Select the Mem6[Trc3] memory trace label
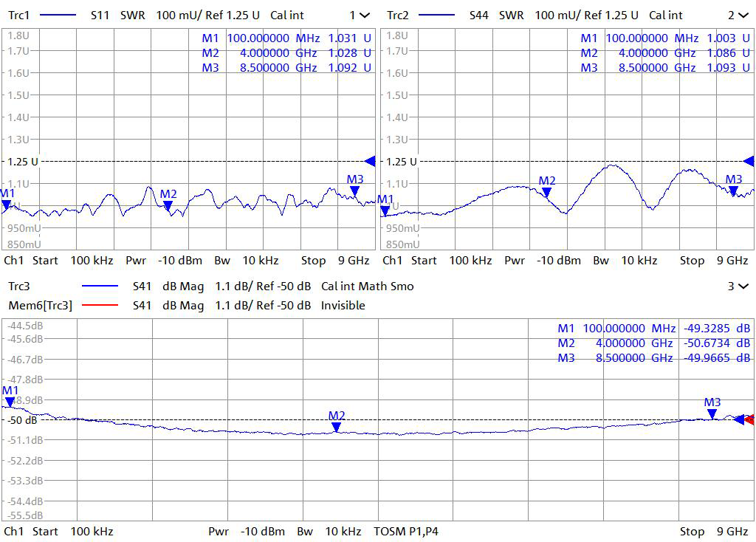The image size is (756, 542). (x=40, y=305)
